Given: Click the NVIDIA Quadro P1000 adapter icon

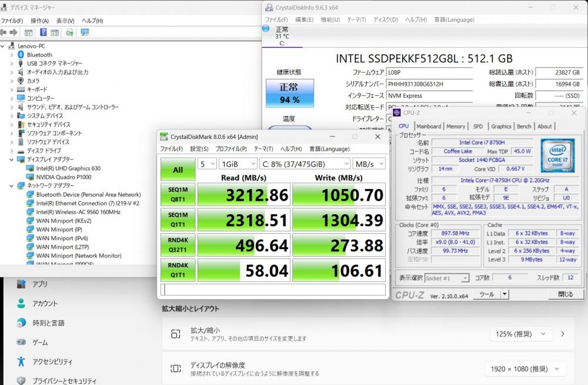Looking at the screenshot, I should coord(30,177).
